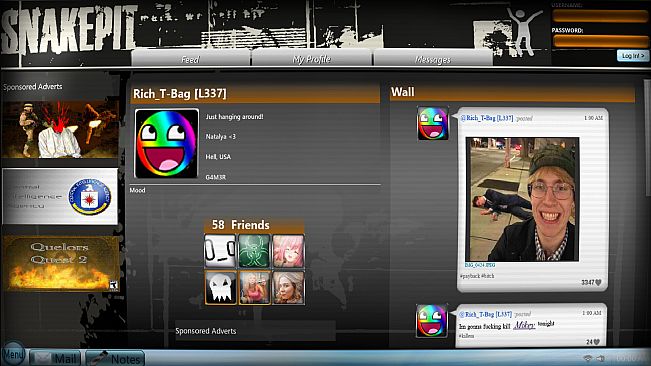Switch to the Feed tab
This screenshot has width=651, height=366.
coord(191,59)
